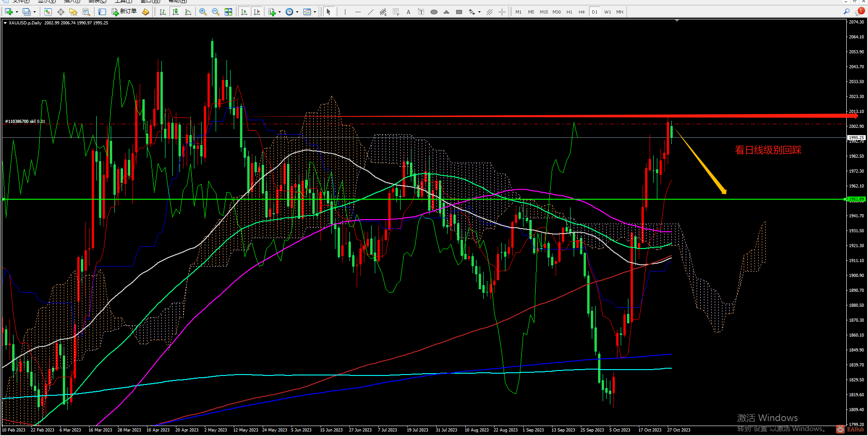This screenshot has height=436, width=868.
Task: Click the 2074.30 price axis value
Action: coord(857,22)
